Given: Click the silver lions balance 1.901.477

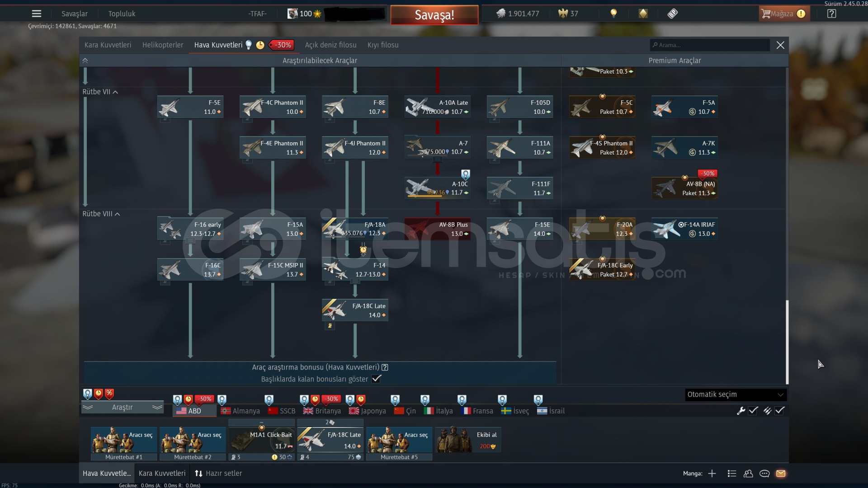Looking at the screenshot, I should pyautogui.click(x=518, y=14).
